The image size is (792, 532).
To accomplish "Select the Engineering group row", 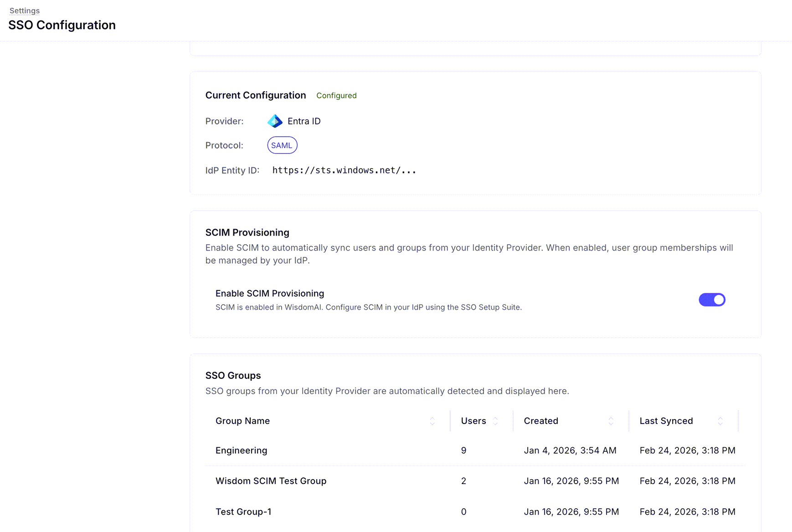I will point(241,450).
